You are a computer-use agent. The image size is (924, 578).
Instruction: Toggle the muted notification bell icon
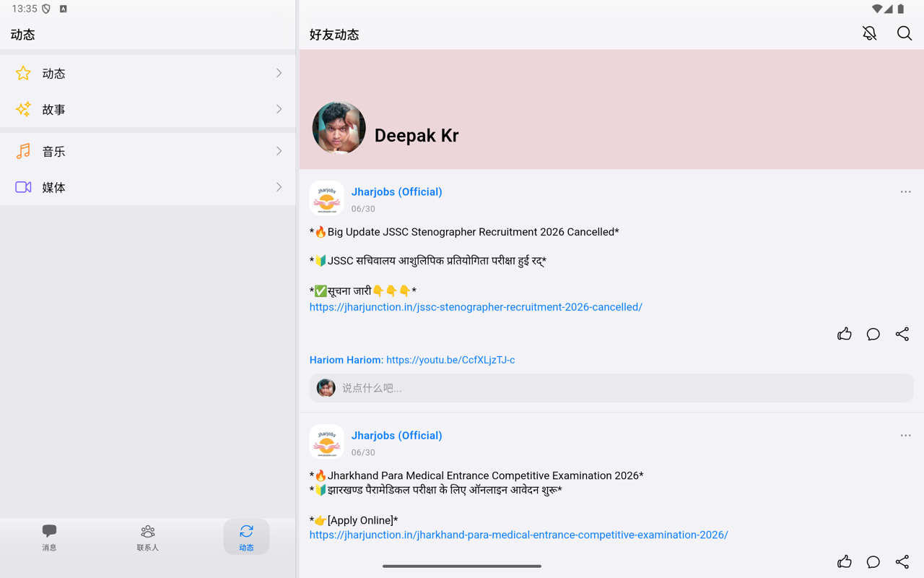(x=869, y=33)
